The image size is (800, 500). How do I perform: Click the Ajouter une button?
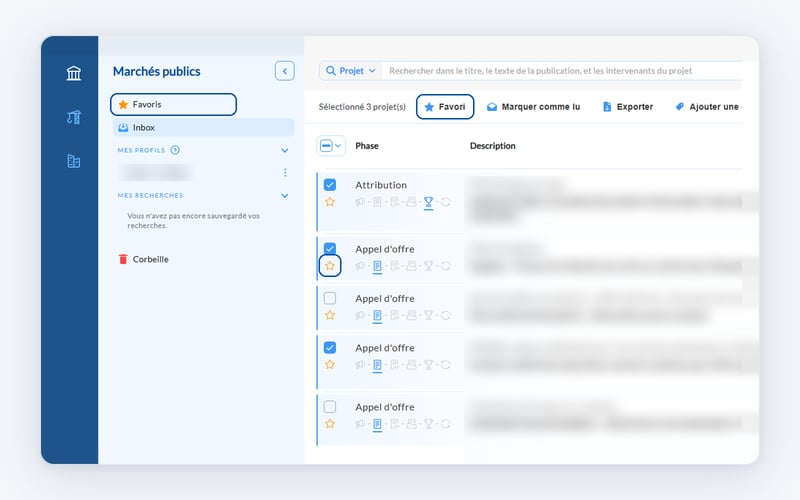click(x=708, y=107)
